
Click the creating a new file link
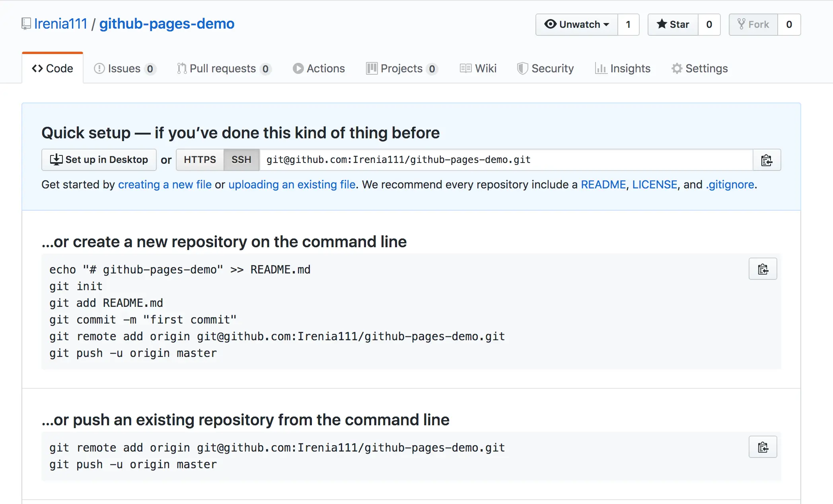point(165,184)
